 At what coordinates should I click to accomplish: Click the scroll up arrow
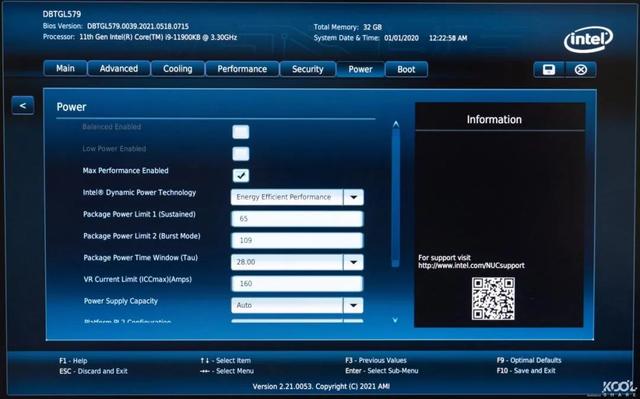click(x=395, y=124)
